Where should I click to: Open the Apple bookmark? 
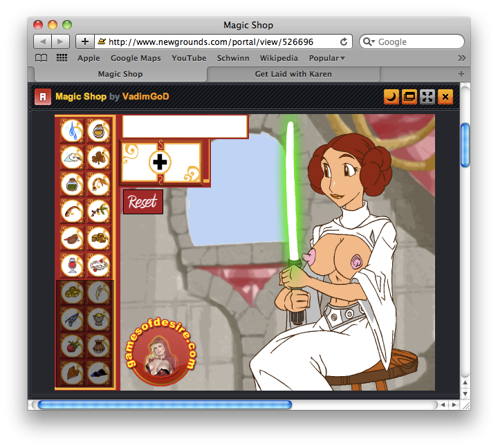point(89,58)
